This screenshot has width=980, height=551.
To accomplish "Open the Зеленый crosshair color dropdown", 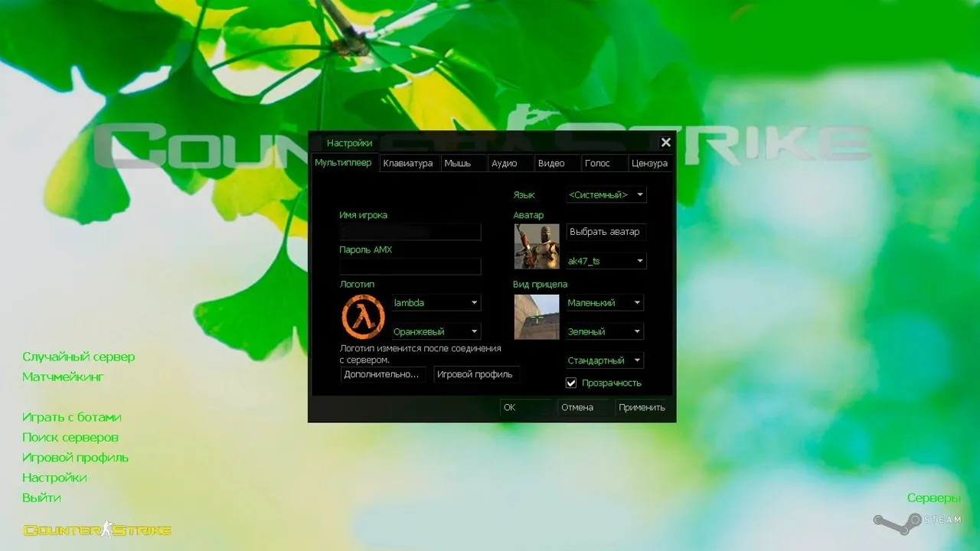I will [x=605, y=331].
